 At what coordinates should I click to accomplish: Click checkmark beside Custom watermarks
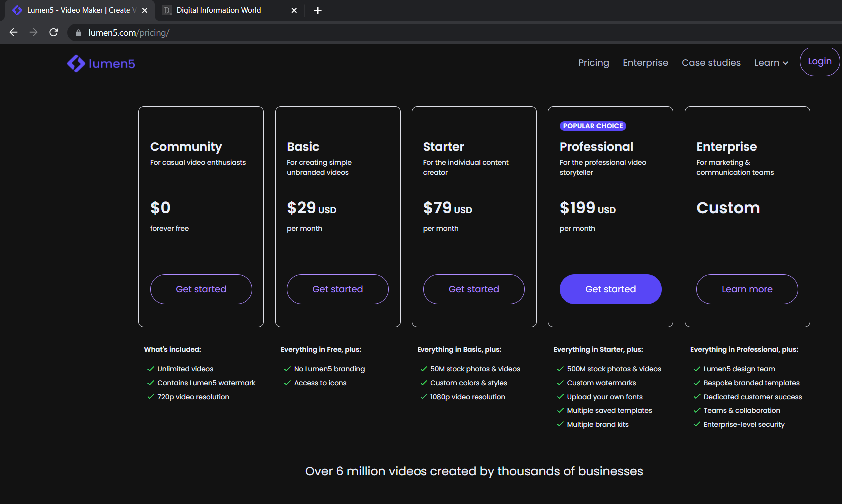pos(560,383)
